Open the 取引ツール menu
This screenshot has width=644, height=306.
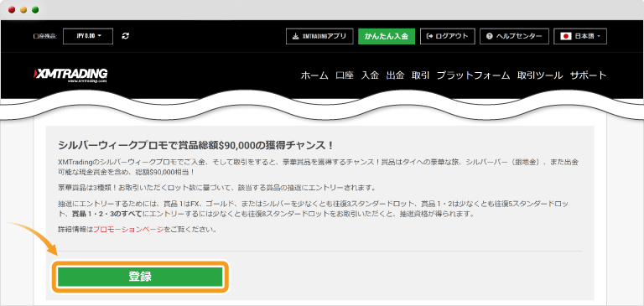click(540, 75)
